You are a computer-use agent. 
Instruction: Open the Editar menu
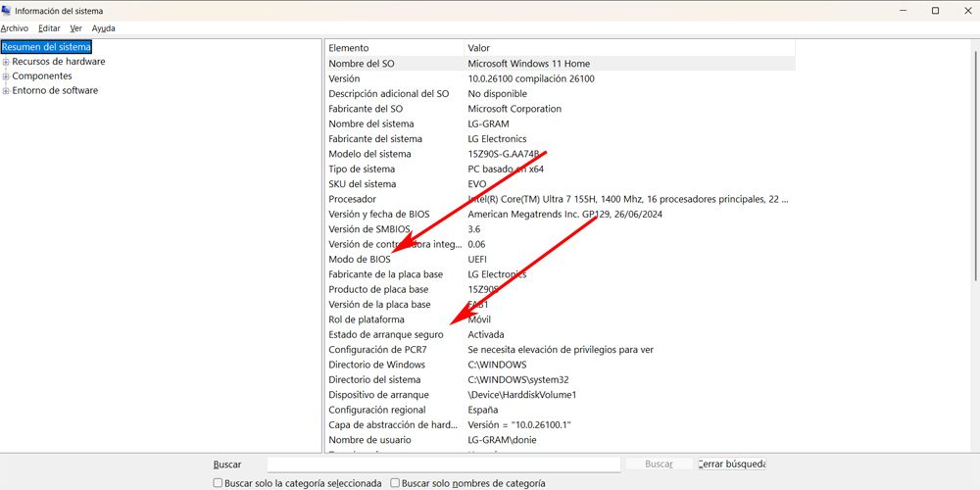point(49,28)
